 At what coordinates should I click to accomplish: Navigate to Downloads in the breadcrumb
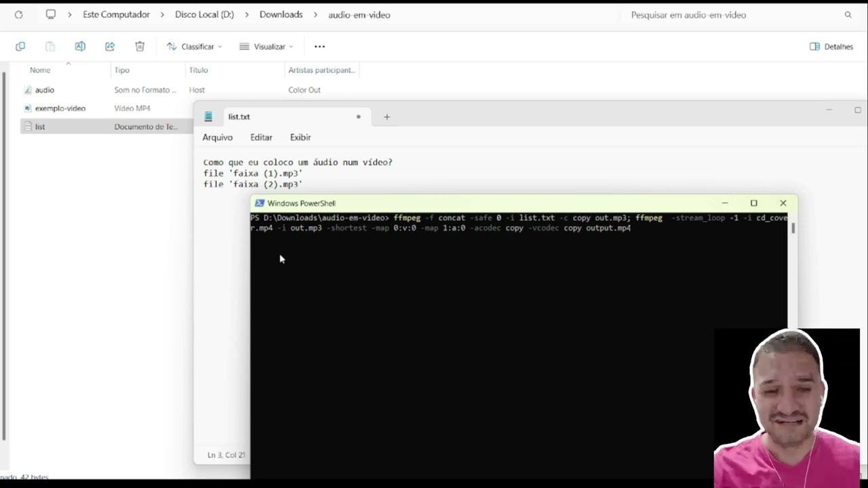pyautogui.click(x=281, y=14)
